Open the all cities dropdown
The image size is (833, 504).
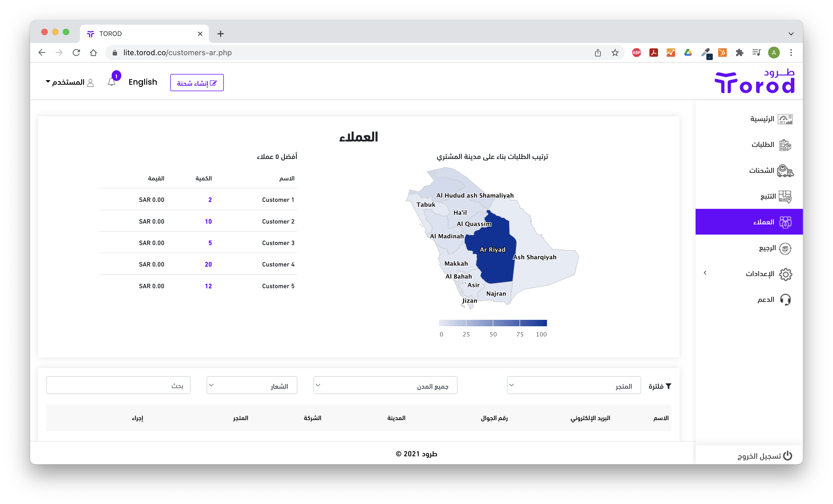385,386
